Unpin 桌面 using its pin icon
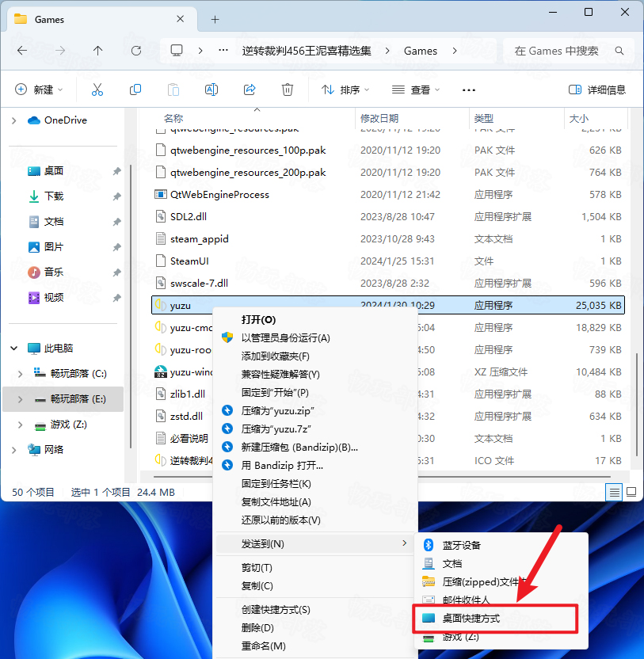 click(x=117, y=171)
